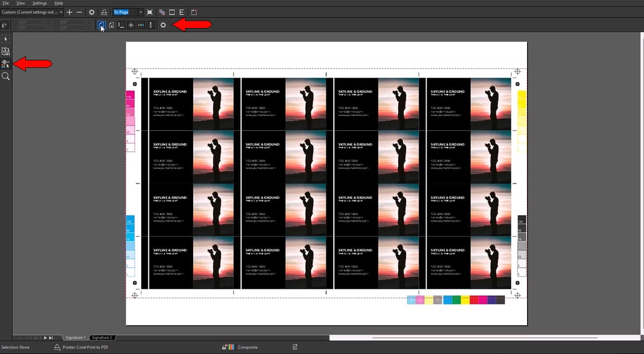Image resolution: width=644 pixels, height=354 pixels.
Task: Open the View menu
Action: [x=20, y=3]
